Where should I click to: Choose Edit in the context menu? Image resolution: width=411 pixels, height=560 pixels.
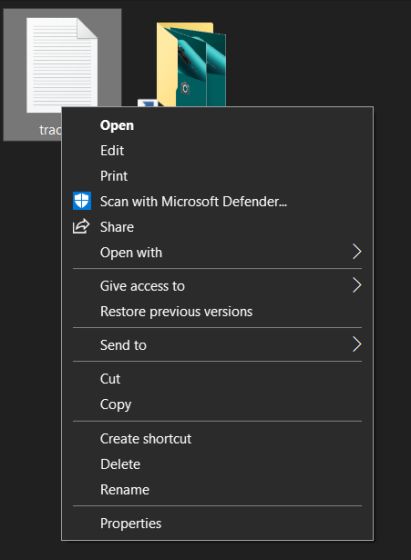pos(217,150)
